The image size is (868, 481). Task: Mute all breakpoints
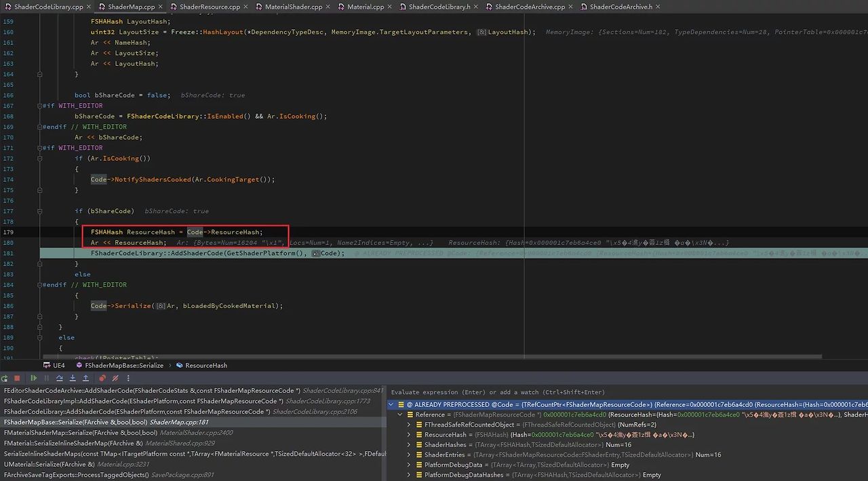[x=115, y=378]
